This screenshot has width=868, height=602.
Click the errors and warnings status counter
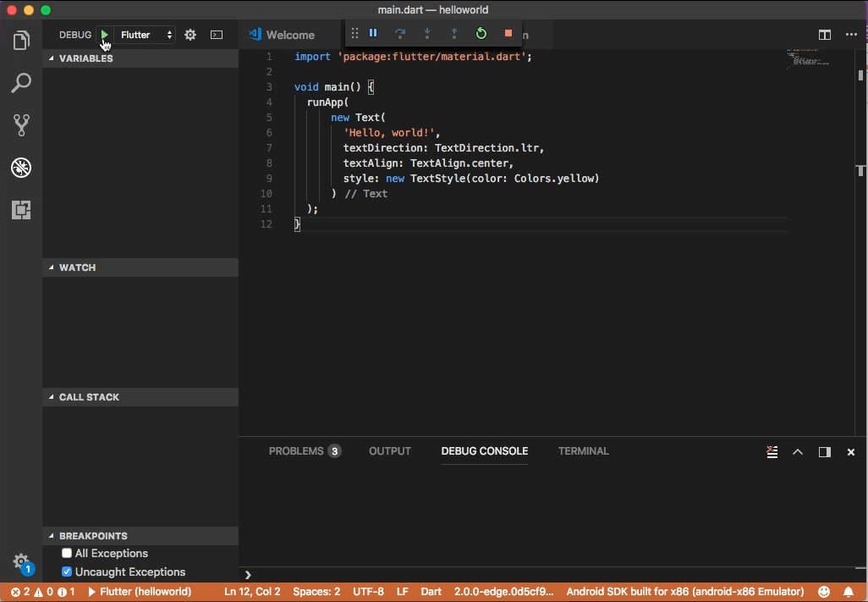pos(42,592)
